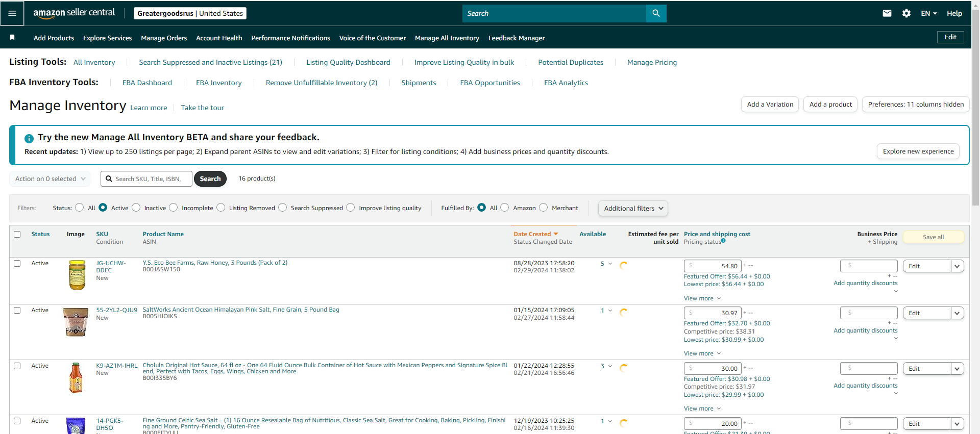Select the Search Suppressed radio button
The height and width of the screenshot is (434, 980).
point(282,208)
